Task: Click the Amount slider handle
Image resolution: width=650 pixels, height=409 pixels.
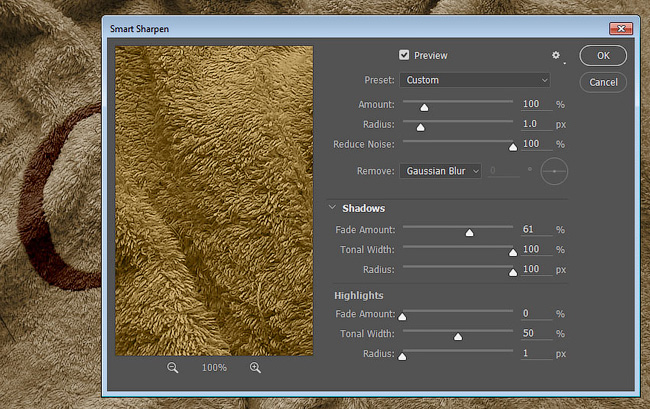Action: coord(424,108)
